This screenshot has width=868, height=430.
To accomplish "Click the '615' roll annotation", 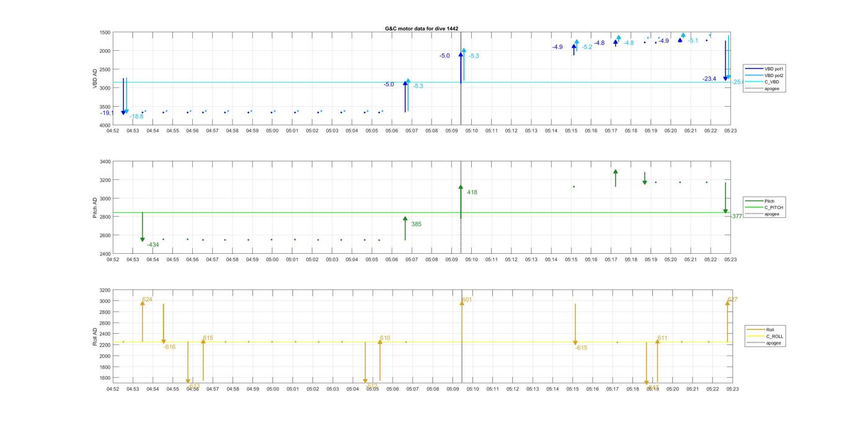I will point(208,338).
